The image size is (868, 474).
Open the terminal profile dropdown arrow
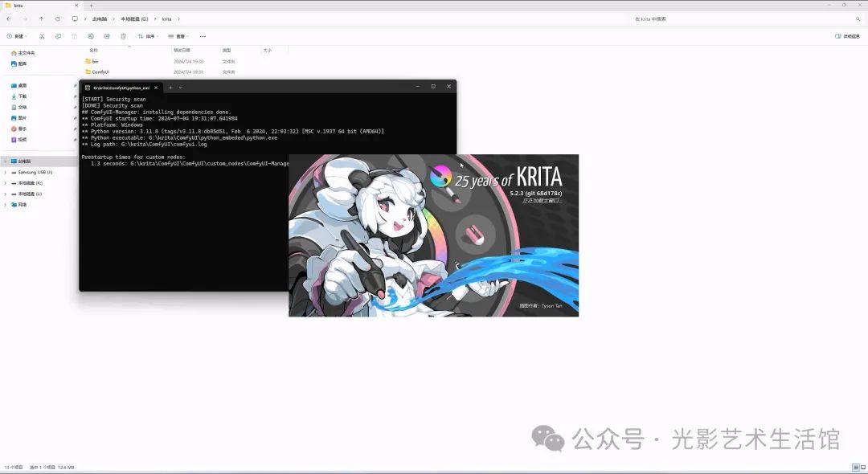pyautogui.click(x=181, y=88)
